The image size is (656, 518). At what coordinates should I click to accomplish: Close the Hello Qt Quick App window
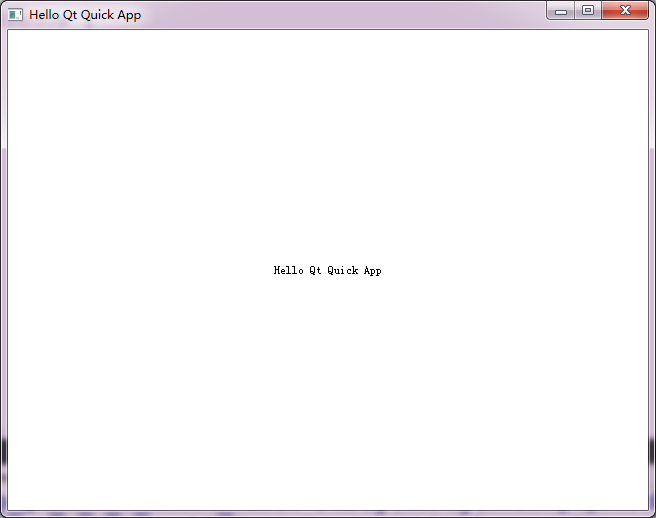pyautogui.click(x=625, y=10)
